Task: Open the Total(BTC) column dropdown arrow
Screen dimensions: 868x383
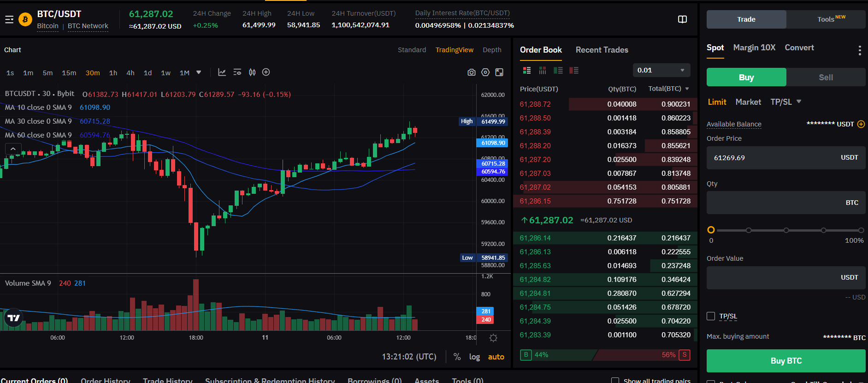Action: [x=687, y=89]
